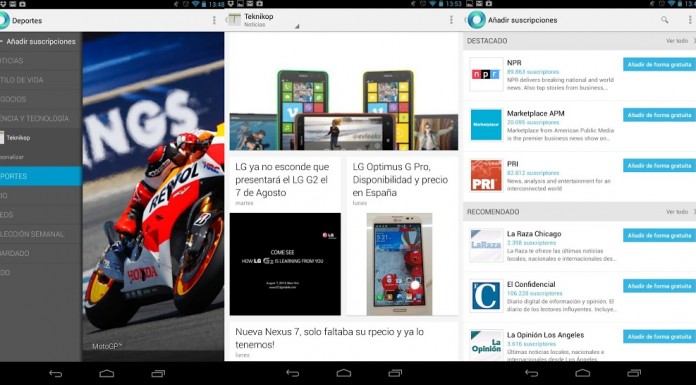Open recent apps under the subscriptions screen
The image size is (696, 385).
634,373
